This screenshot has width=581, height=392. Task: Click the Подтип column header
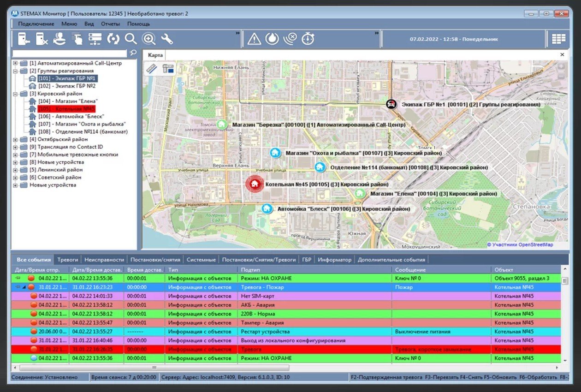pos(251,270)
